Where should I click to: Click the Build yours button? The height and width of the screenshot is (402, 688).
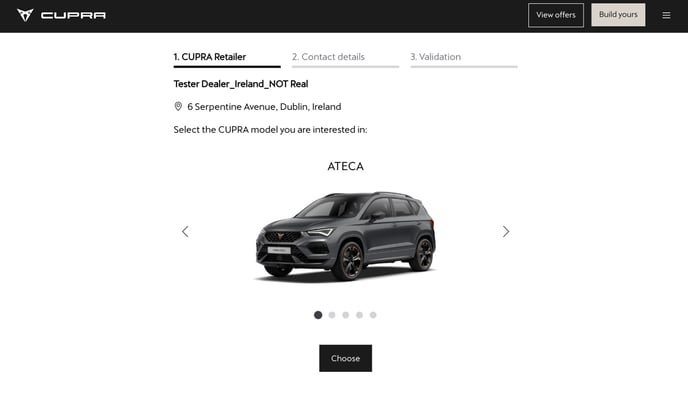click(x=618, y=14)
